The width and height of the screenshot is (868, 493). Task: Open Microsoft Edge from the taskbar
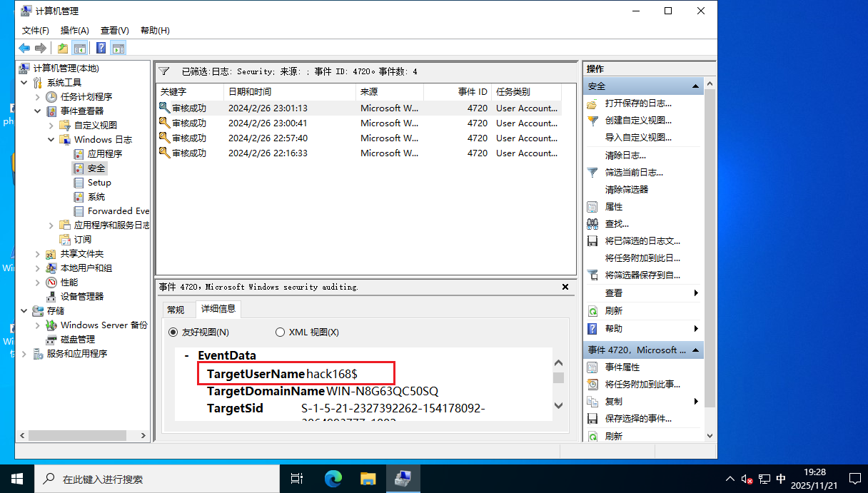[333, 479]
